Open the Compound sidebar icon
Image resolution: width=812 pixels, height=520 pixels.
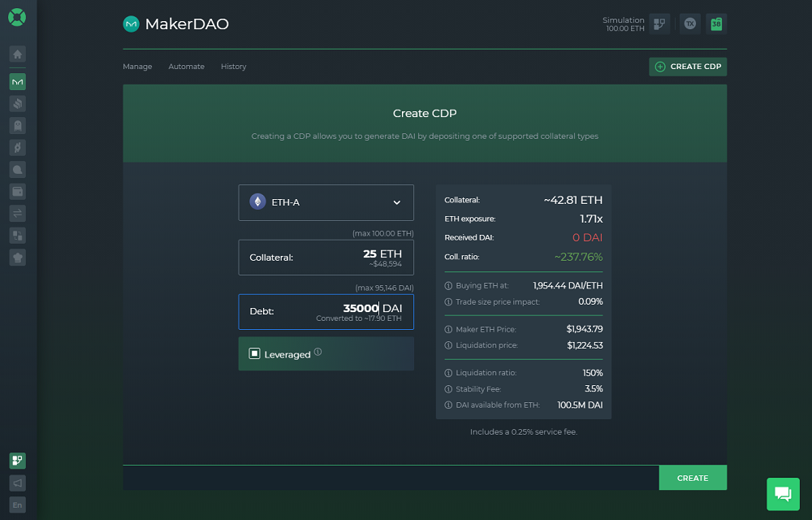click(18, 103)
